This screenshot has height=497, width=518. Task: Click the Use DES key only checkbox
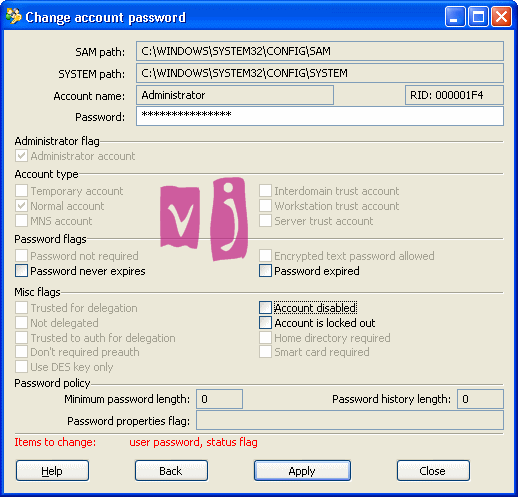(21, 367)
